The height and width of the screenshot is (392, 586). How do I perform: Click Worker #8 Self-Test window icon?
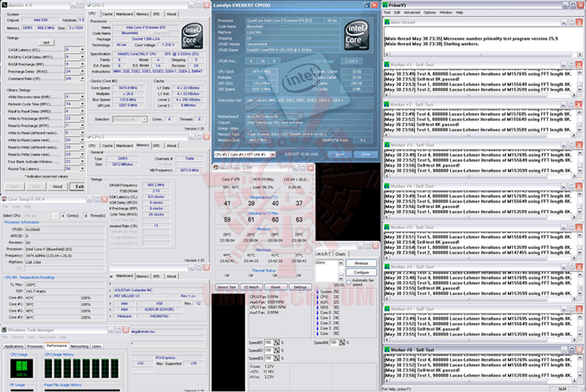(387, 350)
